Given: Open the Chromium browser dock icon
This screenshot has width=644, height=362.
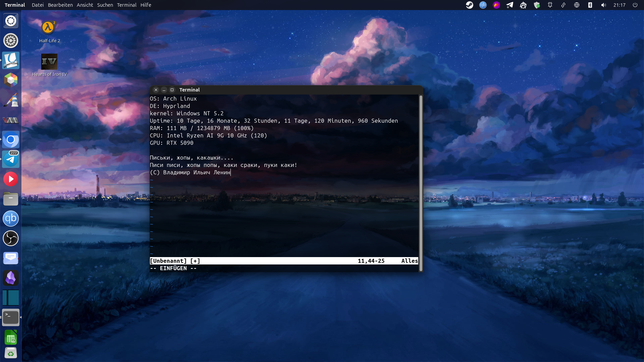Looking at the screenshot, I should pyautogui.click(x=11, y=140).
